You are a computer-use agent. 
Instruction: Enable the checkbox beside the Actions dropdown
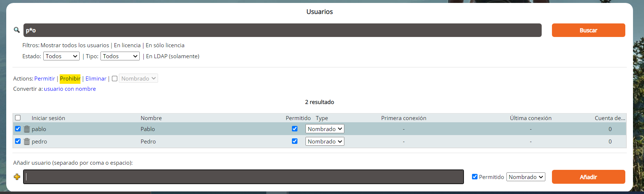[x=114, y=79]
